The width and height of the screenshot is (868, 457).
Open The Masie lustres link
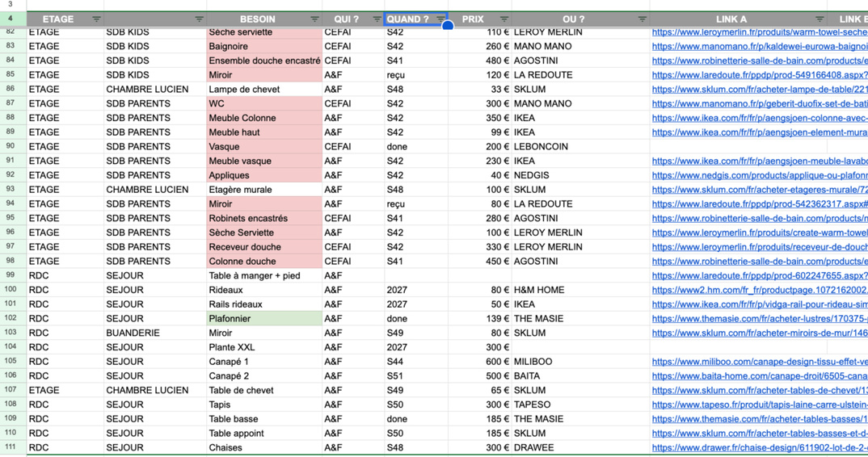pos(760,319)
